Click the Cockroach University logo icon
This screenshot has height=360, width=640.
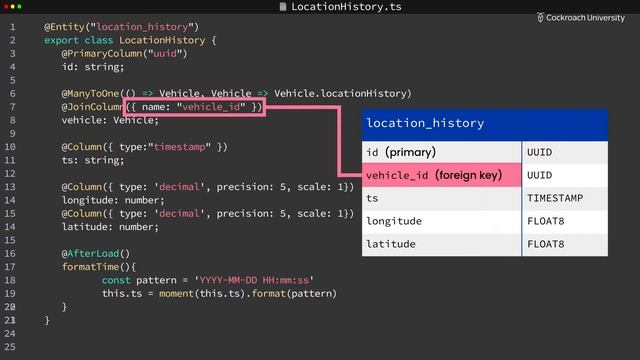(x=540, y=18)
